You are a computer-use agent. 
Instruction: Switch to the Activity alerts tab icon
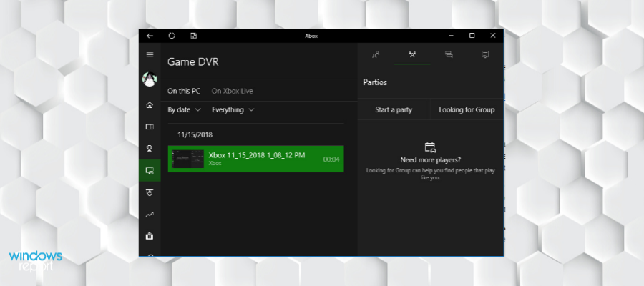click(x=485, y=54)
